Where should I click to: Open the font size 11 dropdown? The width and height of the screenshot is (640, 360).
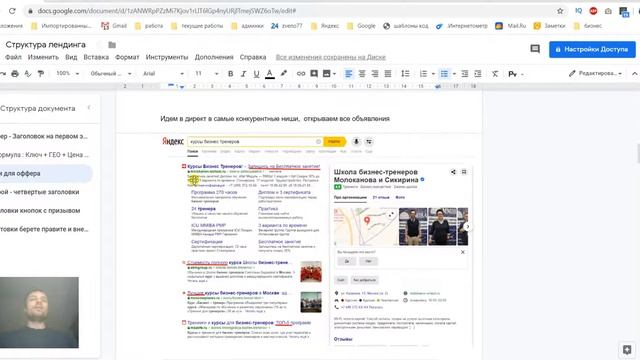tap(207, 73)
